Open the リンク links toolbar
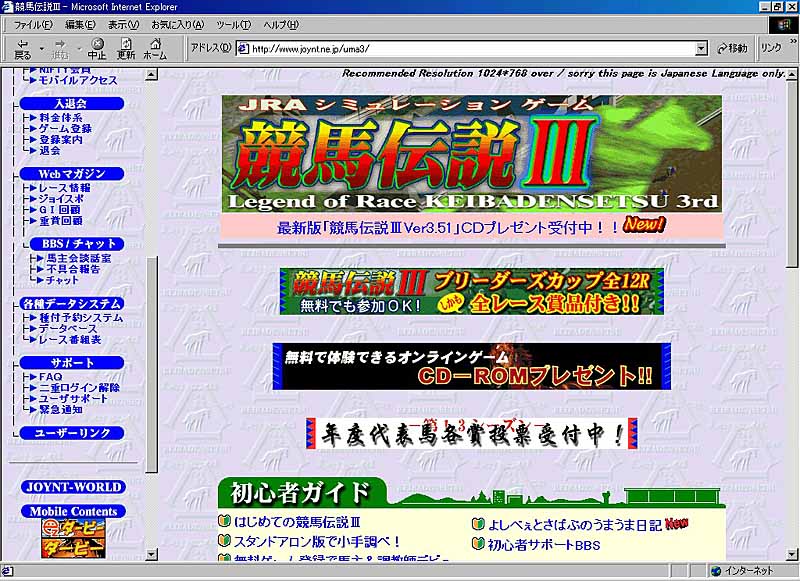The width and height of the screenshot is (800, 581). pos(771,47)
